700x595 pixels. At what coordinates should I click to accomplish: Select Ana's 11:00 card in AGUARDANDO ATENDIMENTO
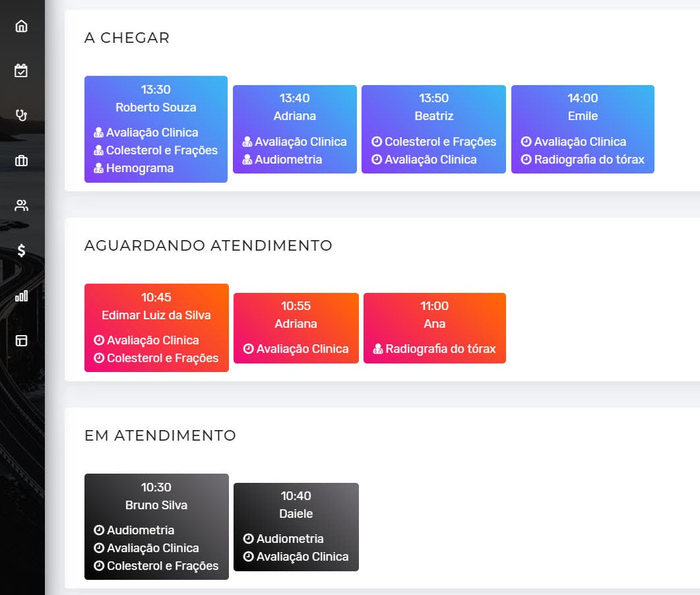point(434,328)
